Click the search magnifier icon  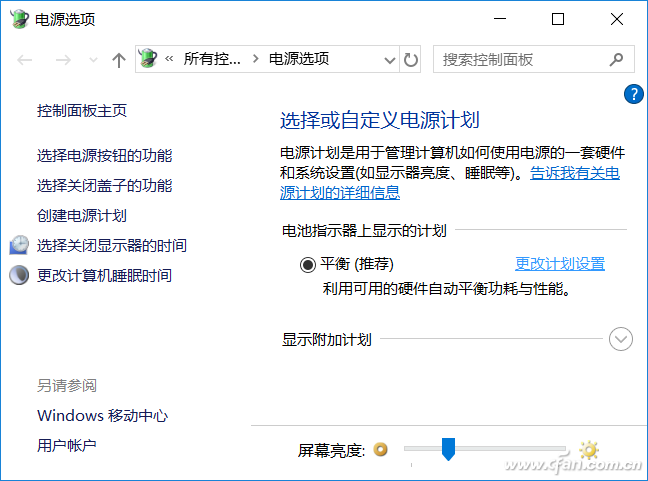(616, 60)
